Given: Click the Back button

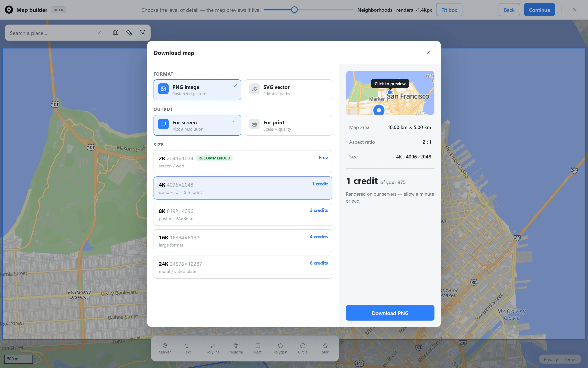Looking at the screenshot, I should [x=509, y=10].
